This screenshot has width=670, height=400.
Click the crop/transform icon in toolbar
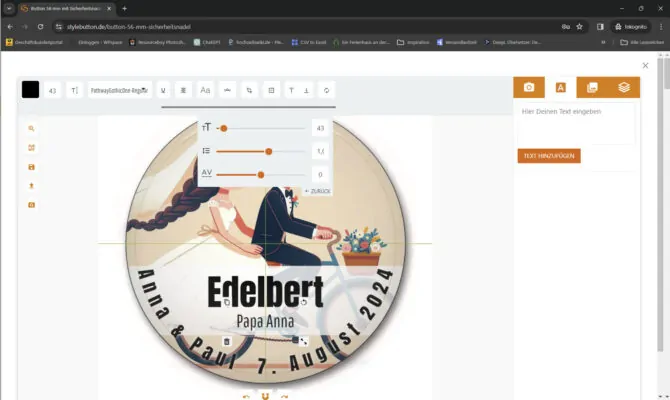(249, 91)
